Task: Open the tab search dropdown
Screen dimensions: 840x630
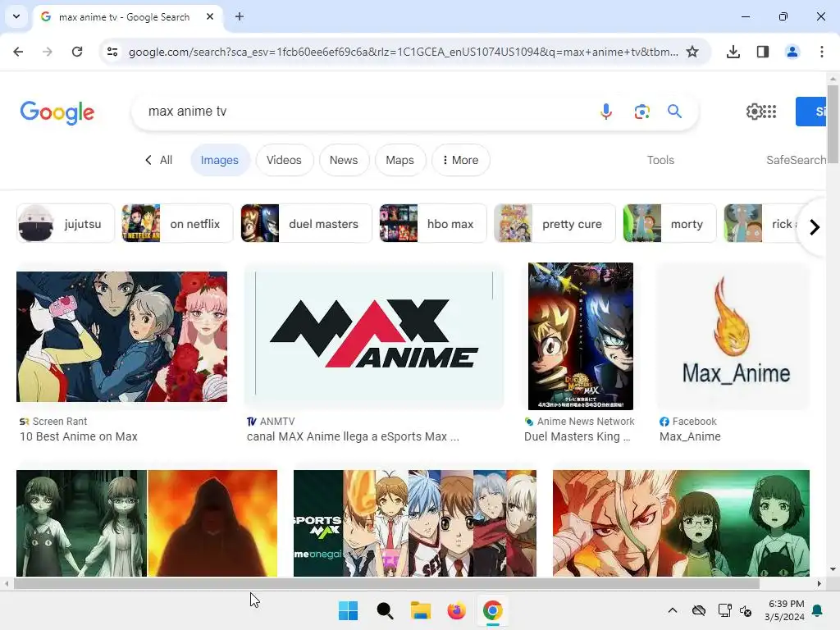Action: click(x=16, y=16)
